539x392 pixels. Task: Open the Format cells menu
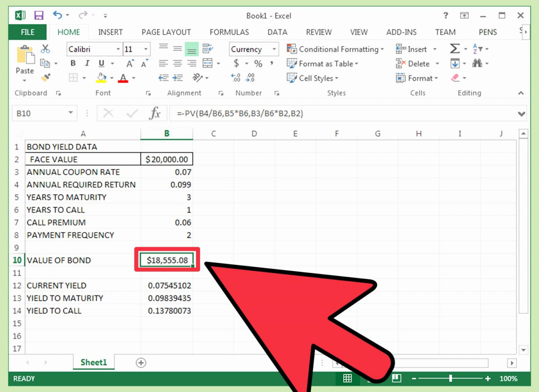417,78
